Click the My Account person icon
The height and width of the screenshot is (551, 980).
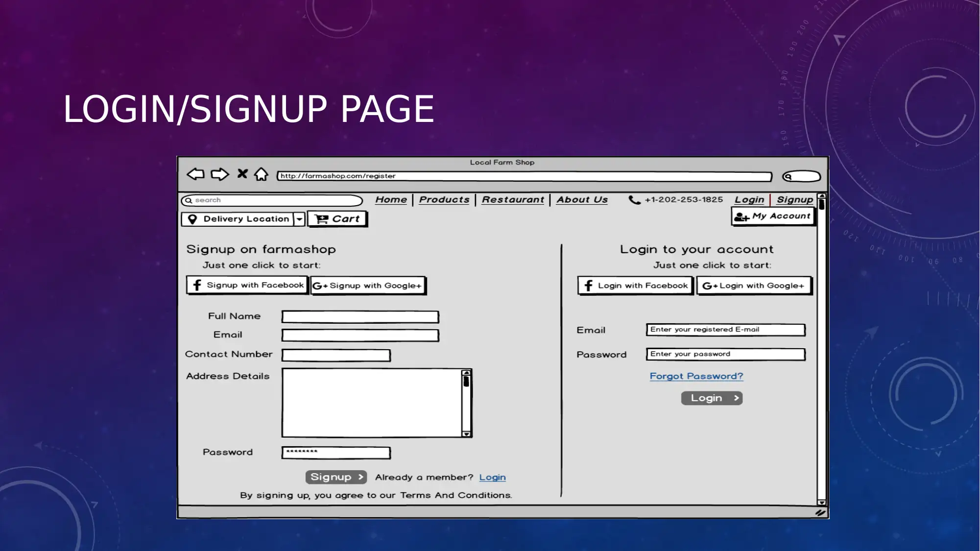[x=741, y=216]
